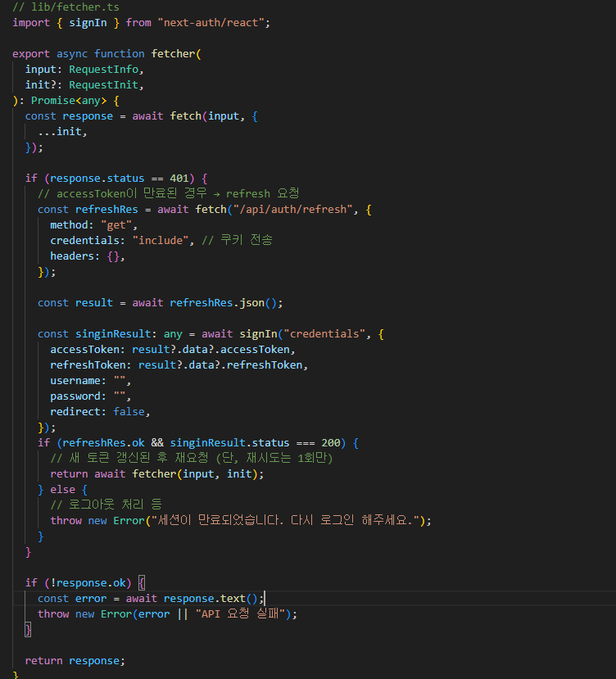
Task: Click 'refreshRes.ok' in the if condition
Action: (x=103, y=443)
